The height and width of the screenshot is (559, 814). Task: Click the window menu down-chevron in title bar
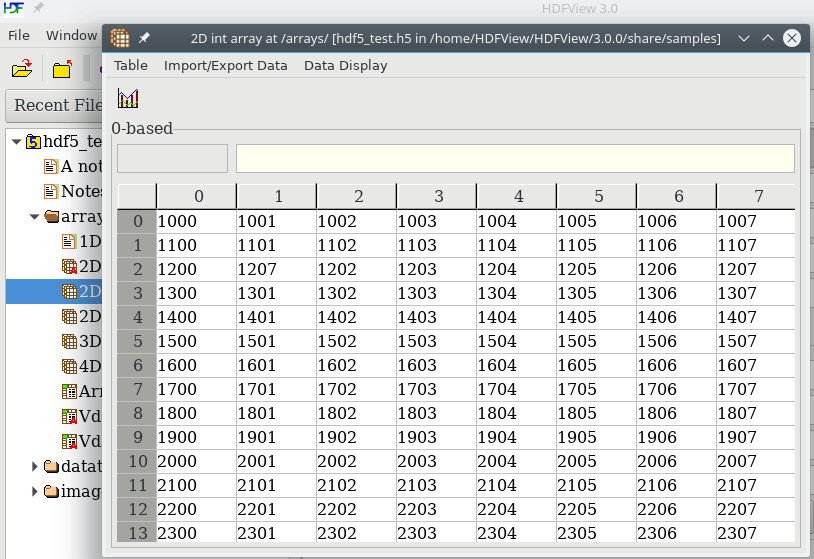(x=744, y=38)
